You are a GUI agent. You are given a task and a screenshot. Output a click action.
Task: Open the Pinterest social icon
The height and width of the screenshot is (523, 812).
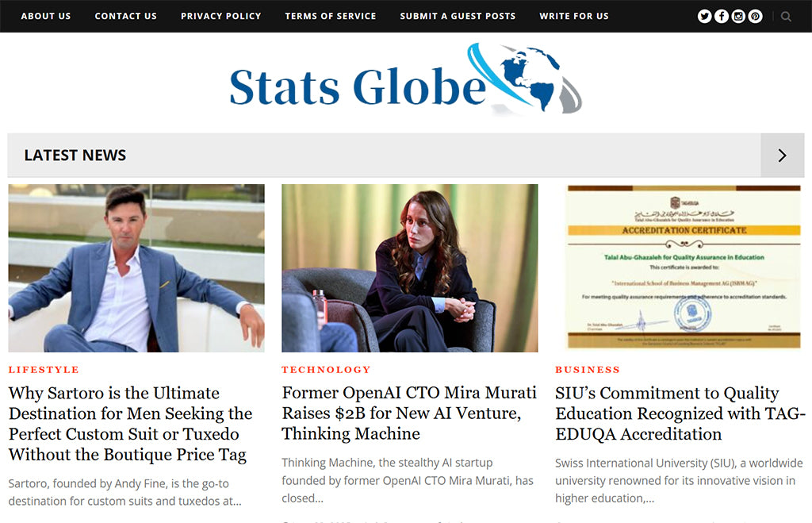pos(756,17)
